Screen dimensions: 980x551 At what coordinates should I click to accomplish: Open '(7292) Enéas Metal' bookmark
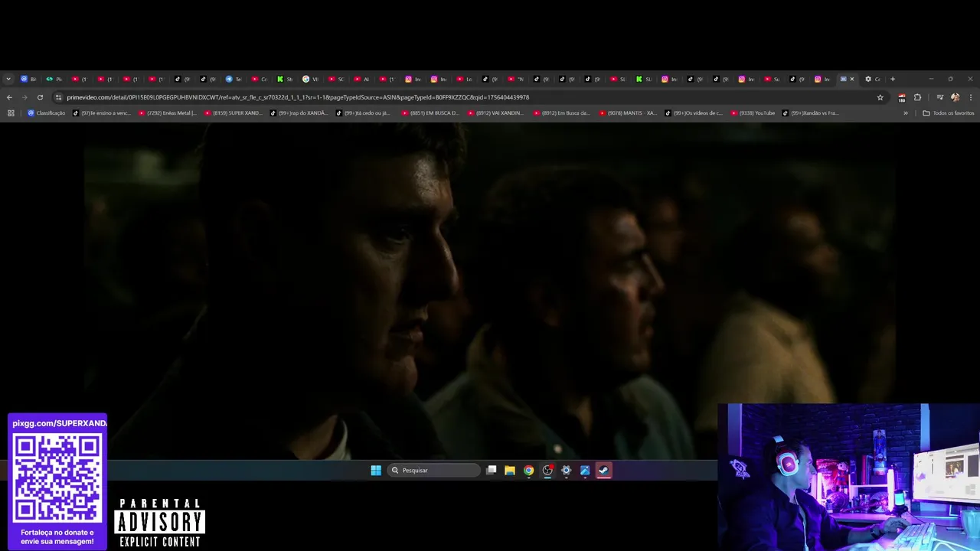[x=167, y=113]
